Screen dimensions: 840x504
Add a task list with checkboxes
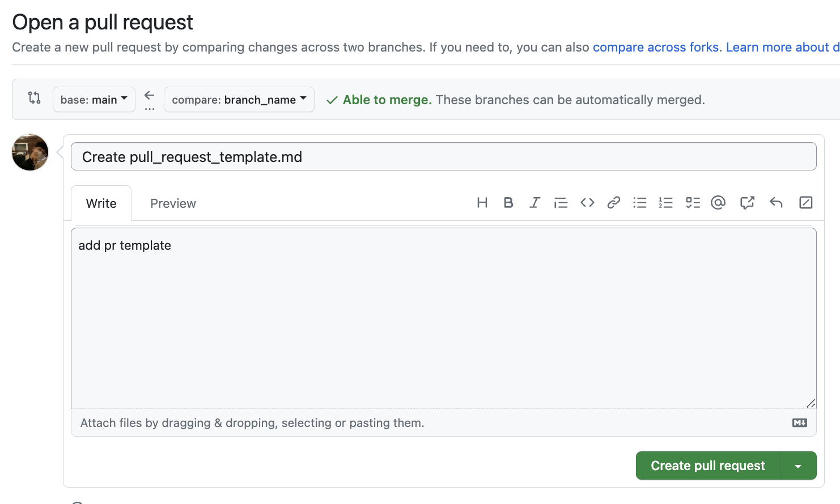(x=693, y=203)
